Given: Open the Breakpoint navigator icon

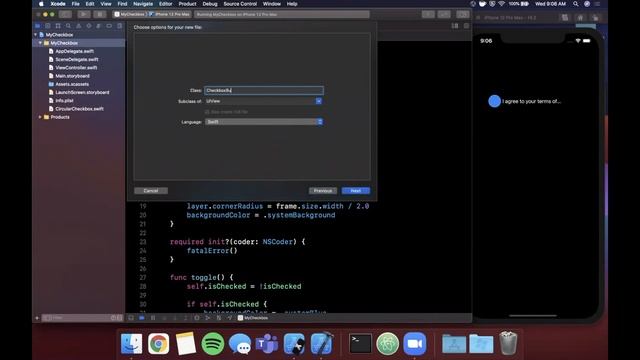Looking at the screenshot, I should [x=109, y=26].
